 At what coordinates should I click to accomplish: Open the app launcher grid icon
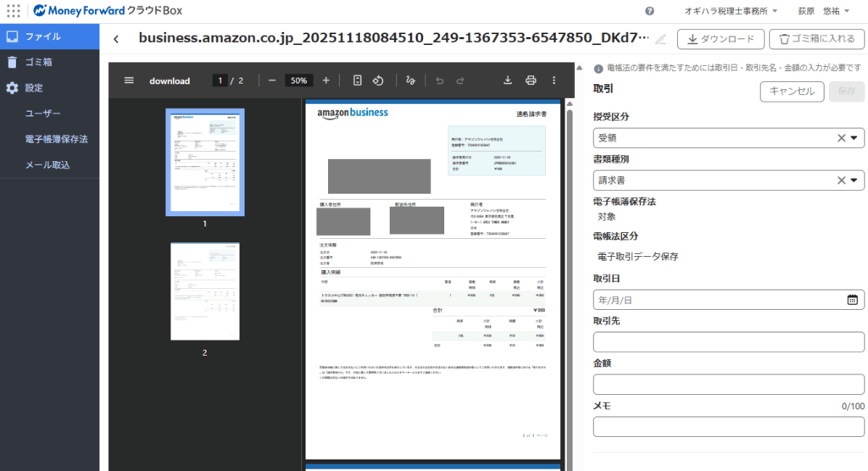pyautogui.click(x=14, y=11)
